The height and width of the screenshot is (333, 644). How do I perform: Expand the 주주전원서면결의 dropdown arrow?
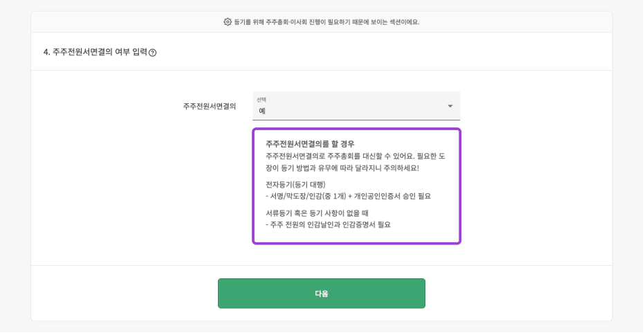click(450, 106)
